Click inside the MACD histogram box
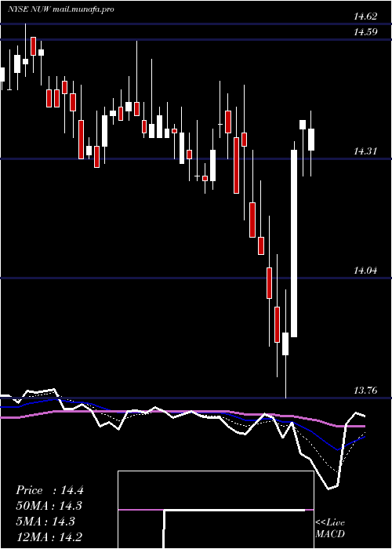 tap(216, 510)
